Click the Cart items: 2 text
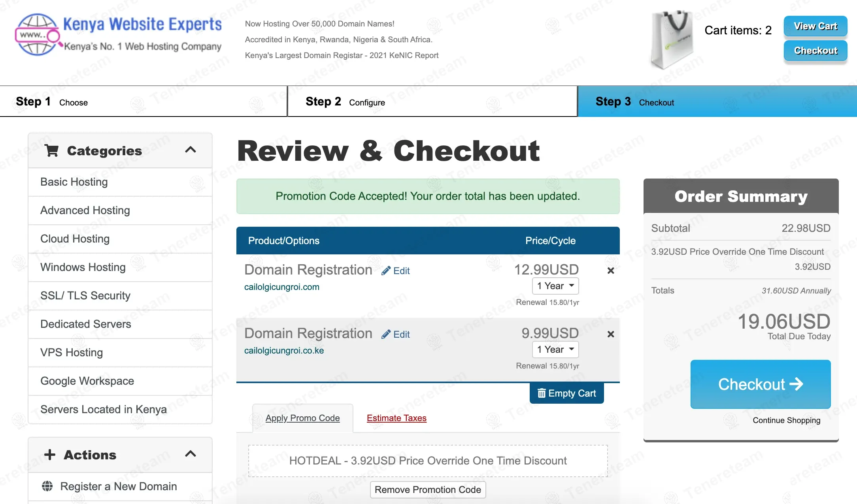Screen dimensions: 857x504 pos(738,30)
